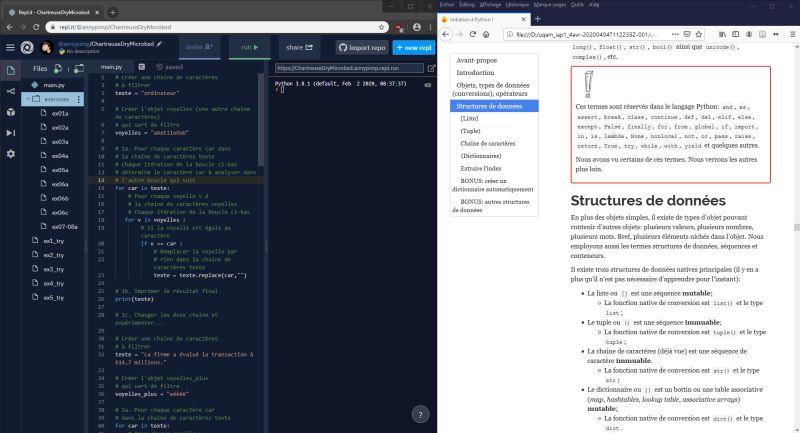800x433 pixels.
Task: Open new tab in Chrome
Action: click(113, 12)
